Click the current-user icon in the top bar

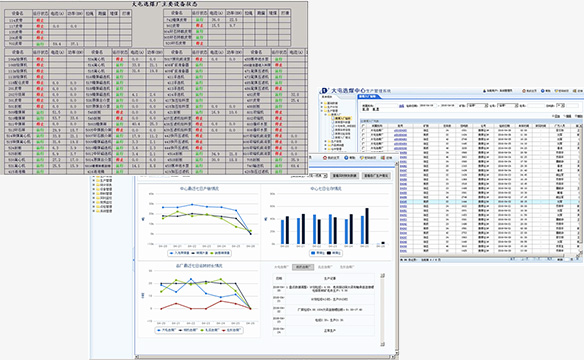(485, 91)
